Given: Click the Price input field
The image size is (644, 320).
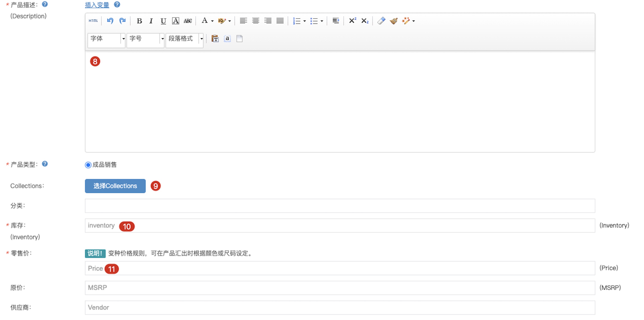Looking at the screenshot, I should click(x=340, y=268).
